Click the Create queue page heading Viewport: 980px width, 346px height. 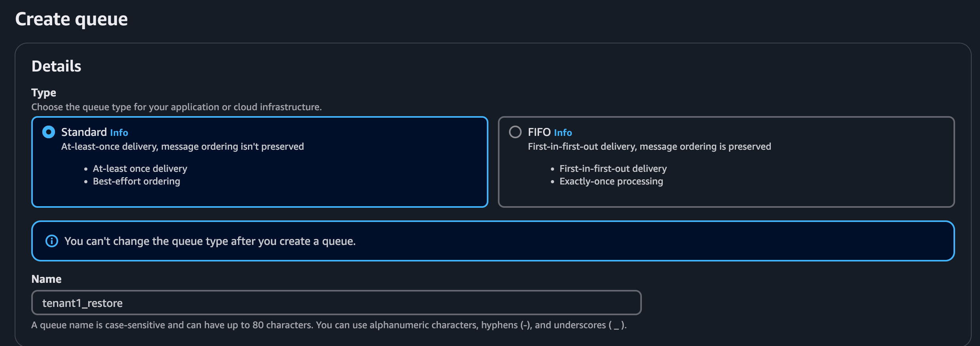pos(72,19)
